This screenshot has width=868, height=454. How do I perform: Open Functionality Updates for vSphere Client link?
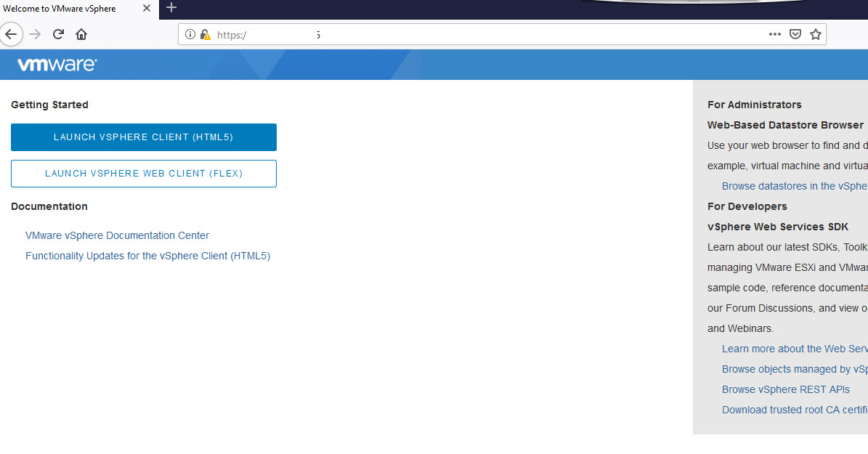tap(147, 256)
